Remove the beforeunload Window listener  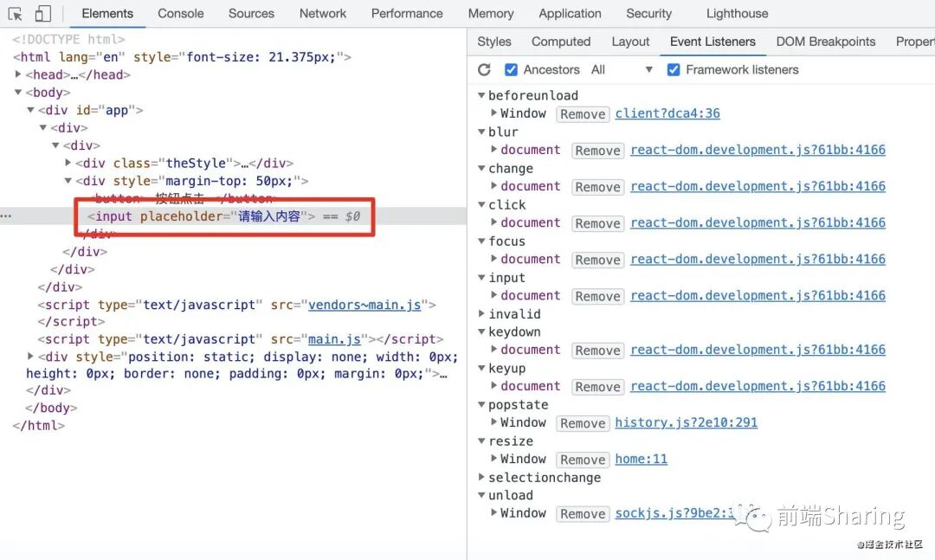click(583, 114)
